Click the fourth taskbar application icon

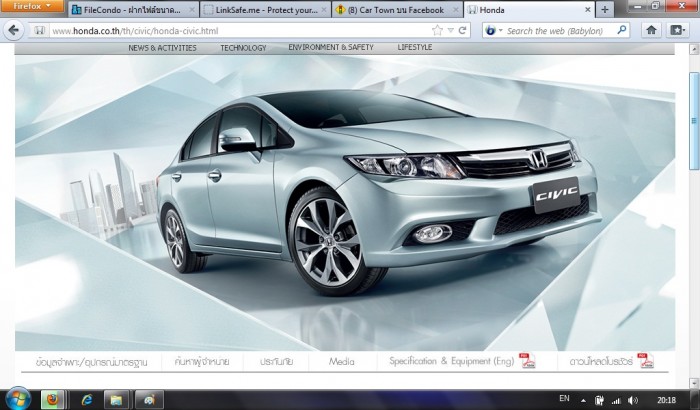(x=149, y=399)
